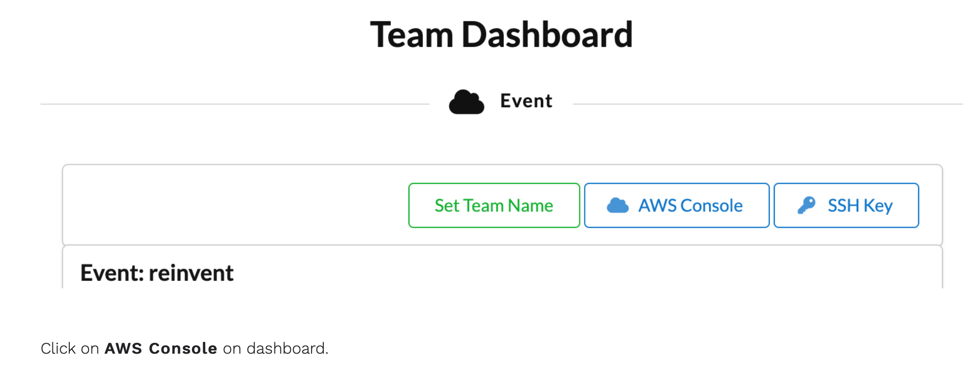Click the 'Event:' label in the card heading
This screenshot has height=369, width=980.
[112, 273]
